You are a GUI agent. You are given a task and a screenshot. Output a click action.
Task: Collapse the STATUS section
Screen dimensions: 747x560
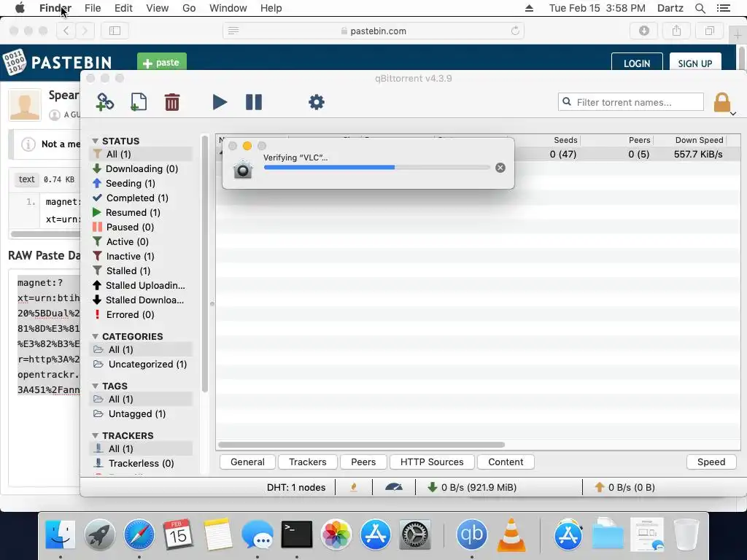pos(95,141)
